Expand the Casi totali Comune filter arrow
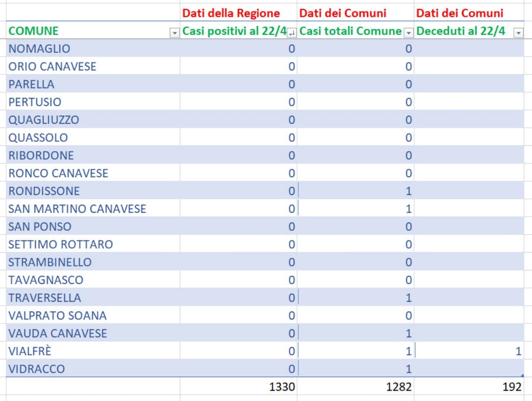This screenshot has width=532, height=401. click(x=409, y=33)
